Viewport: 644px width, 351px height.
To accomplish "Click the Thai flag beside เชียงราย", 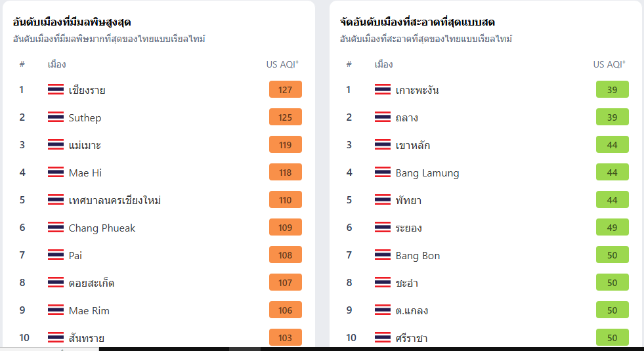I will (55, 89).
